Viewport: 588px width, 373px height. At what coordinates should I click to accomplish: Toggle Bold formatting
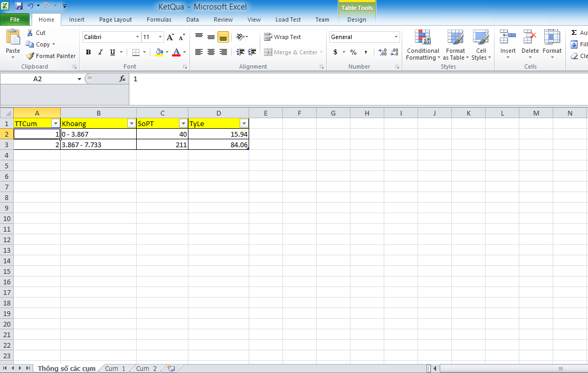click(x=88, y=52)
